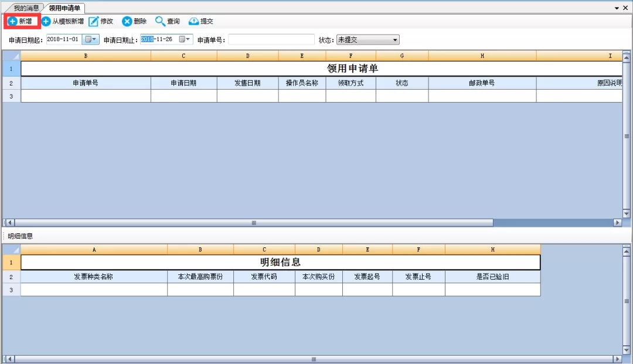This screenshot has width=633, height=364.
Task: Click the tab list dropdown arrow at top right
Action: tap(617, 8)
